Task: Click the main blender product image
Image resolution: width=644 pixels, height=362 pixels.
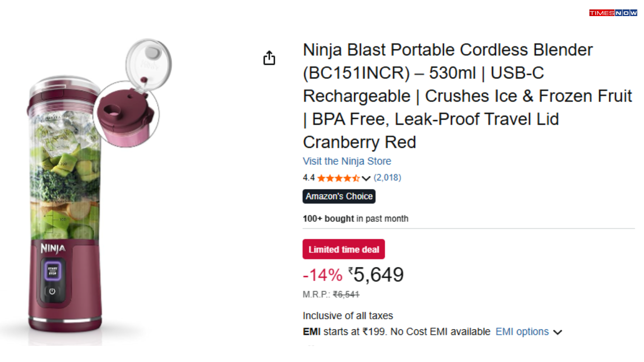Action: pos(65,201)
